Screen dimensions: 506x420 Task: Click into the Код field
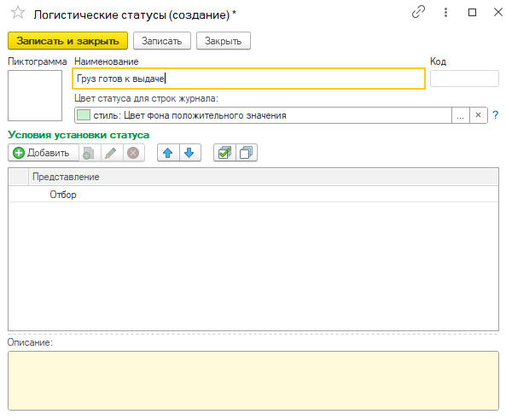pos(464,79)
